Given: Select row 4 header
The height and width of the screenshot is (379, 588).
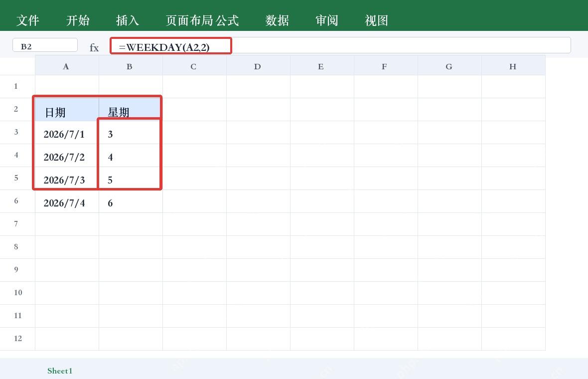Looking at the screenshot, I should point(17,156).
